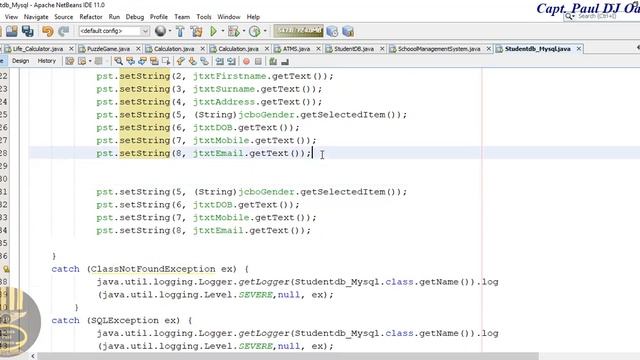Close the ATMS.java tab
This screenshot has width=640, height=360.
(x=318, y=49)
